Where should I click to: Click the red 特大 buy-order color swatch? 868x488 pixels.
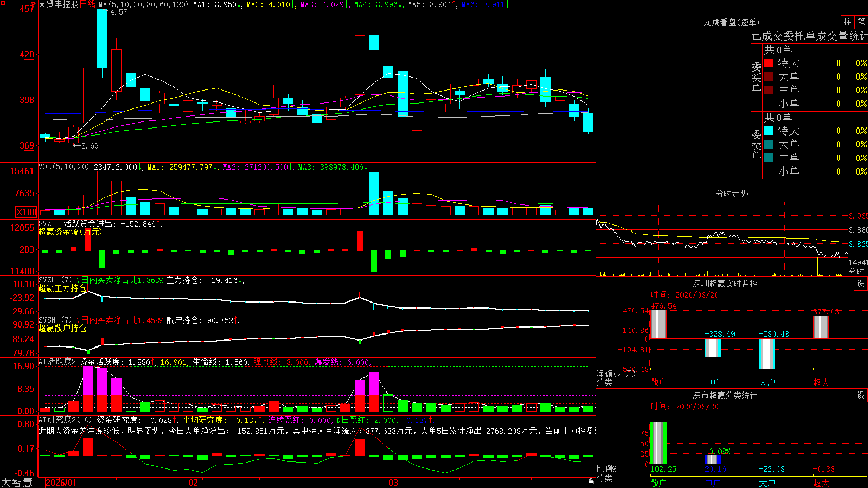point(768,63)
